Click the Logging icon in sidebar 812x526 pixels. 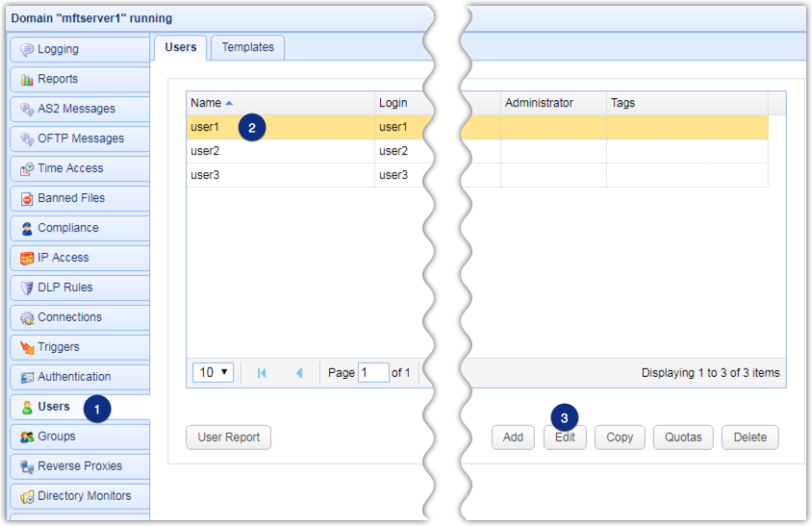coord(27,50)
